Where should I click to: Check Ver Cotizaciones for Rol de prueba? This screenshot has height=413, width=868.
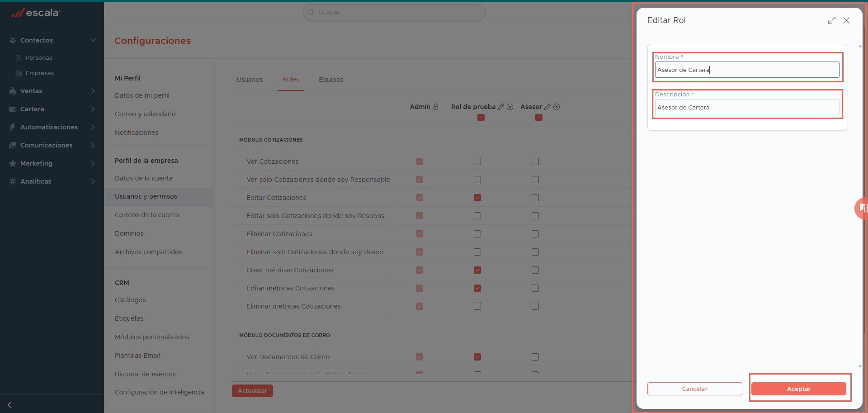477,161
